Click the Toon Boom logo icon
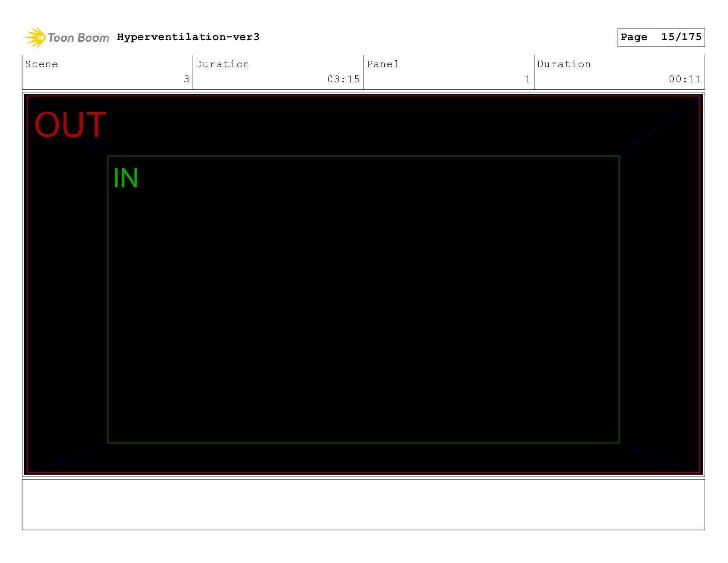The image size is (728, 563). click(35, 37)
